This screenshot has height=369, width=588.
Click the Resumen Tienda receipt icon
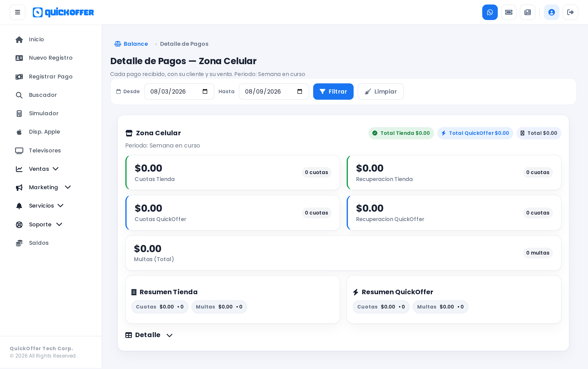[134, 292]
